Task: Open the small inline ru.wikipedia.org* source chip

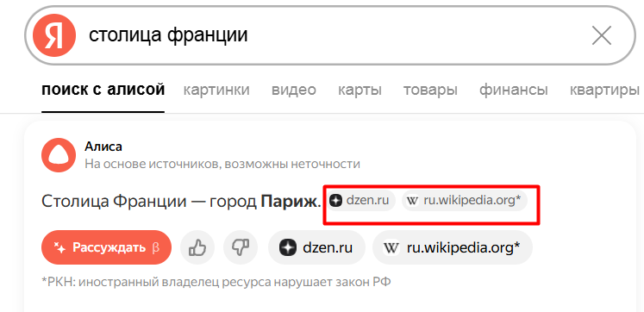Action: coord(465,201)
